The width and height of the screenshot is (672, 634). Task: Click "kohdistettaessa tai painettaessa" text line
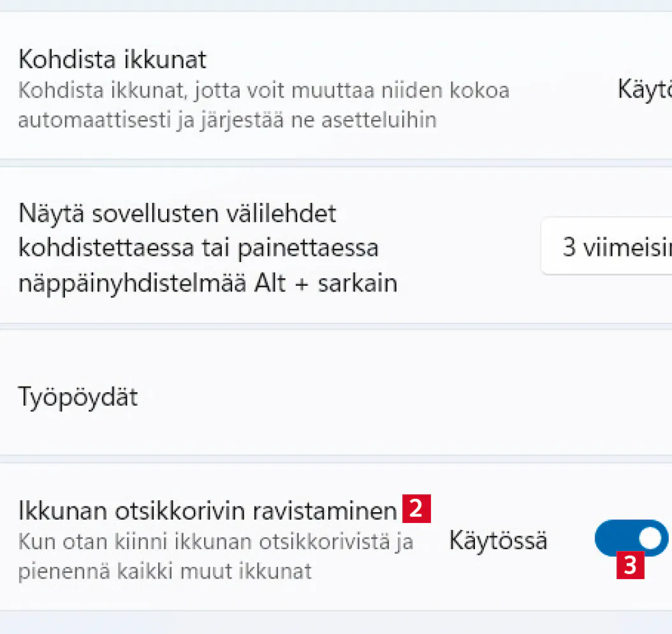click(198, 248)
